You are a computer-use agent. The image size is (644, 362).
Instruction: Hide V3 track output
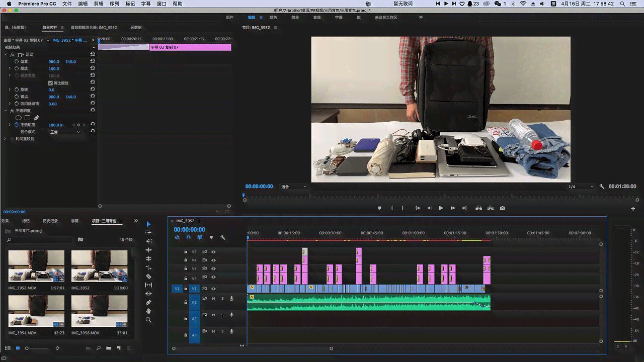pos(213,269)
